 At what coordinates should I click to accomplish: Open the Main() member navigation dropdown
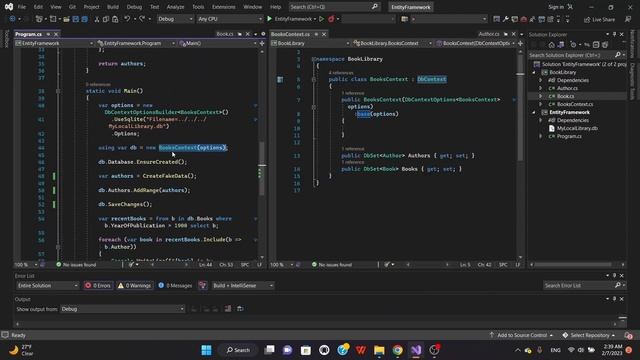point(218,43)
